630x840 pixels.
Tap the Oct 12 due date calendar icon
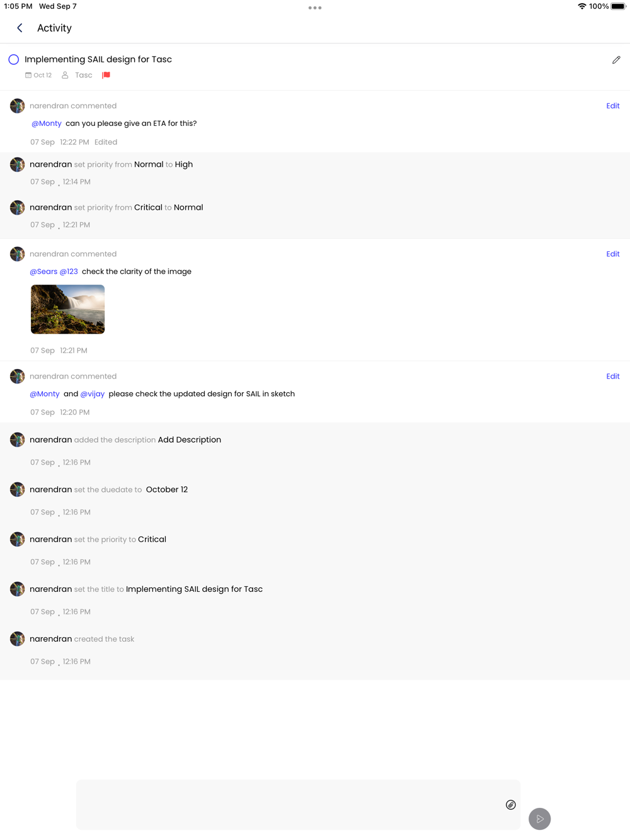point(28,75)
